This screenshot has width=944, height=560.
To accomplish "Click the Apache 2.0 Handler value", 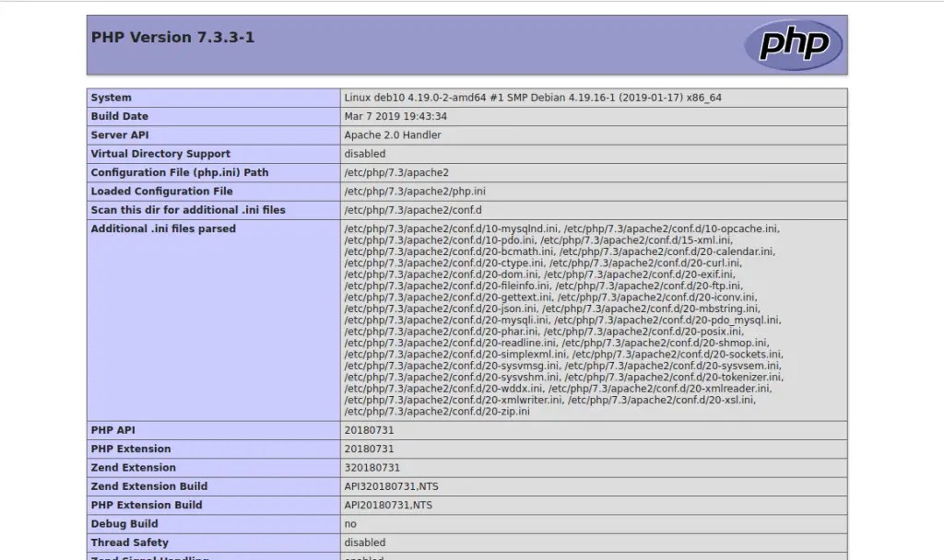I will click(392, 134).
